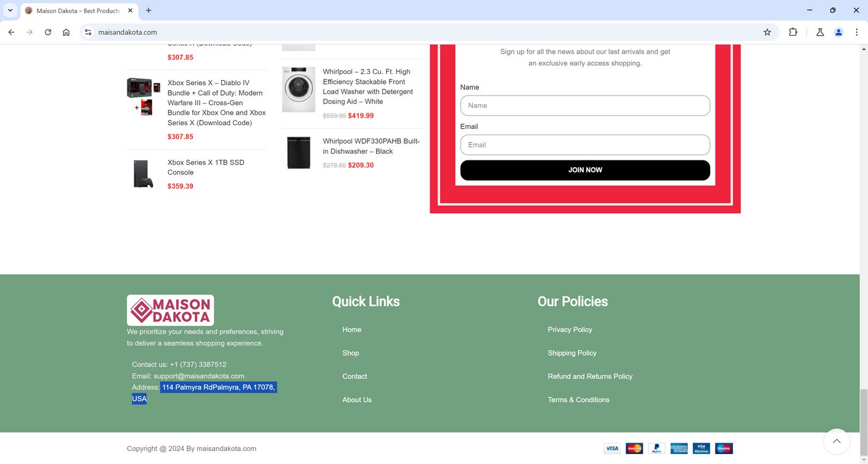
Task: Go to the browser home page icon
Action: point(66,32)
